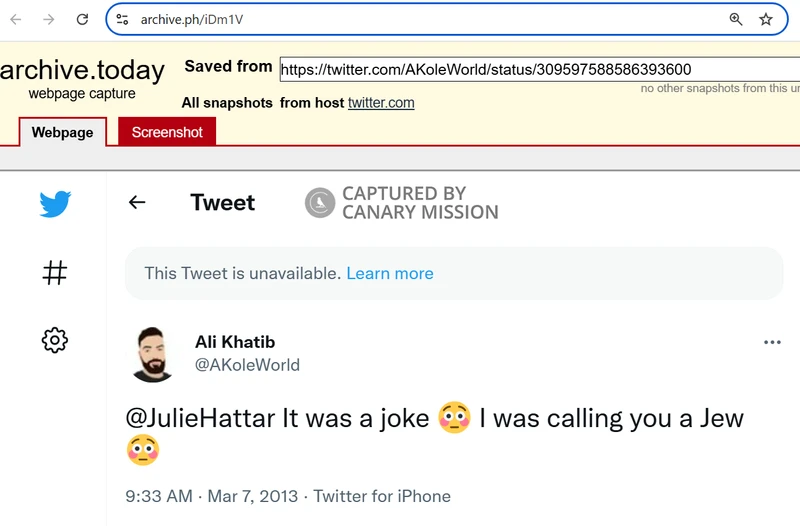Reload the page with refresh icon
This screenshot has width=800, height=526.
(x=82, y=19)
